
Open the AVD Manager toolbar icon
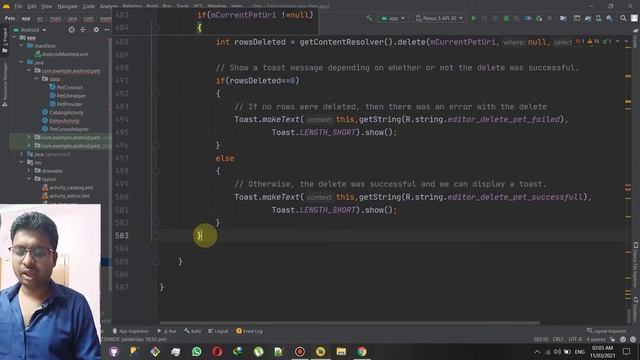pyautogui.click(x=598, y=18)
